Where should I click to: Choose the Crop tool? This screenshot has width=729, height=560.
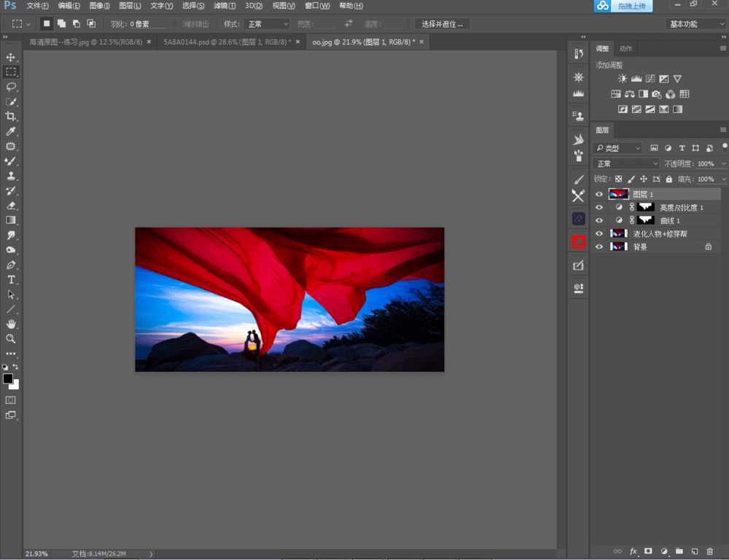pyautogui.click(x=11, y=117)
